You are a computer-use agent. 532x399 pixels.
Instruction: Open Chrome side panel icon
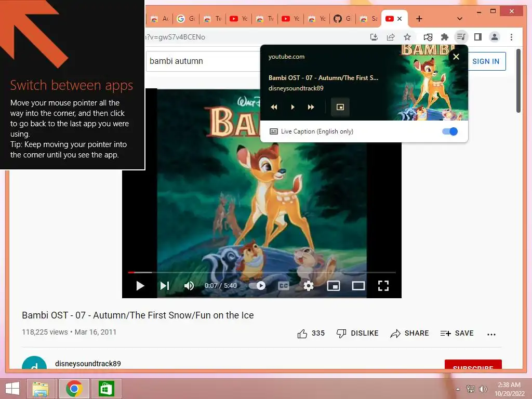(478, 37)
